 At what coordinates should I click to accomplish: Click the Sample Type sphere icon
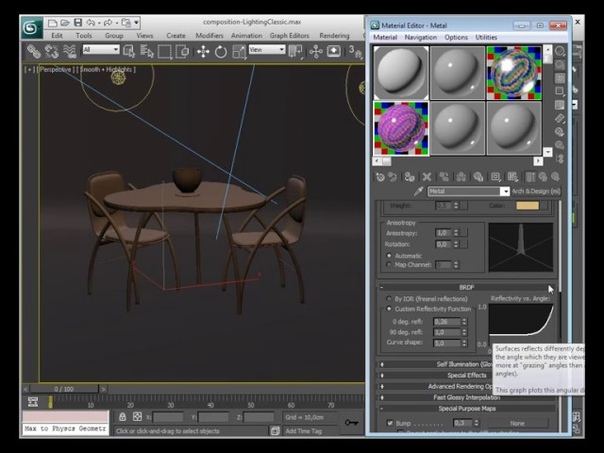[x=560, y=51]
